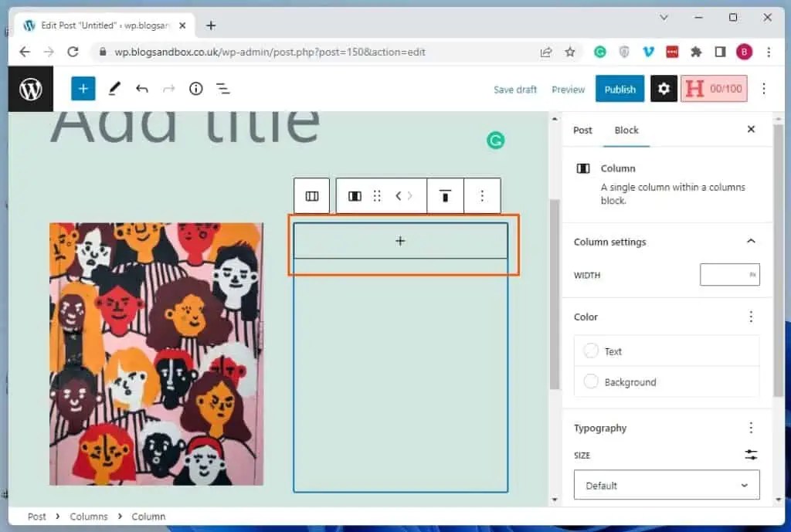791x532 pixels.
Task: Switch to the Post tab
Action: click(582, 130)
